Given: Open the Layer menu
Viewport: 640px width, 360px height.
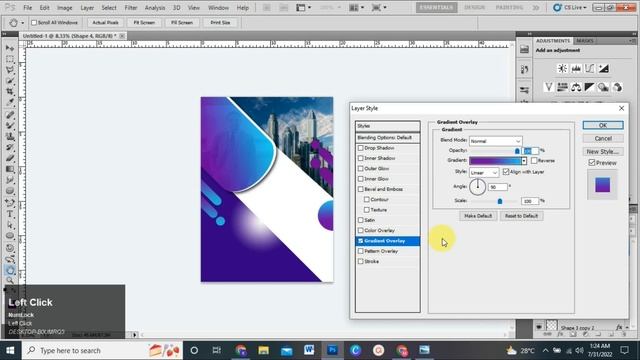Looking at the screenshot, I should (87, 8).
